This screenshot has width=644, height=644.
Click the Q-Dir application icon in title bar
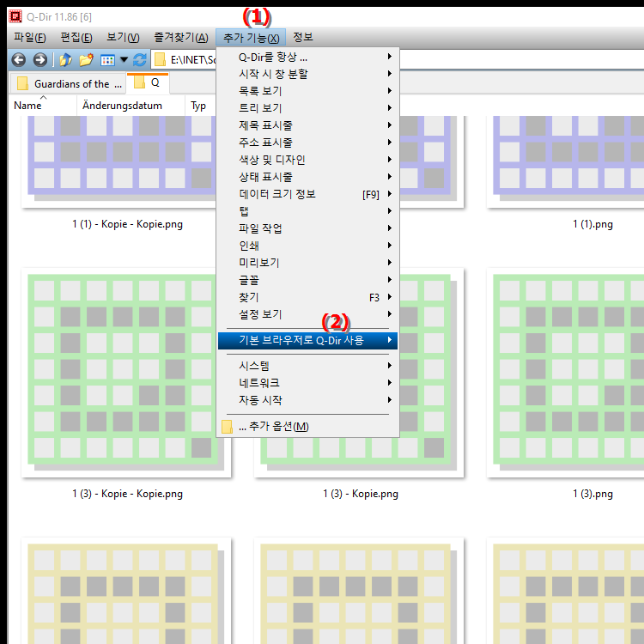(15, 16)
